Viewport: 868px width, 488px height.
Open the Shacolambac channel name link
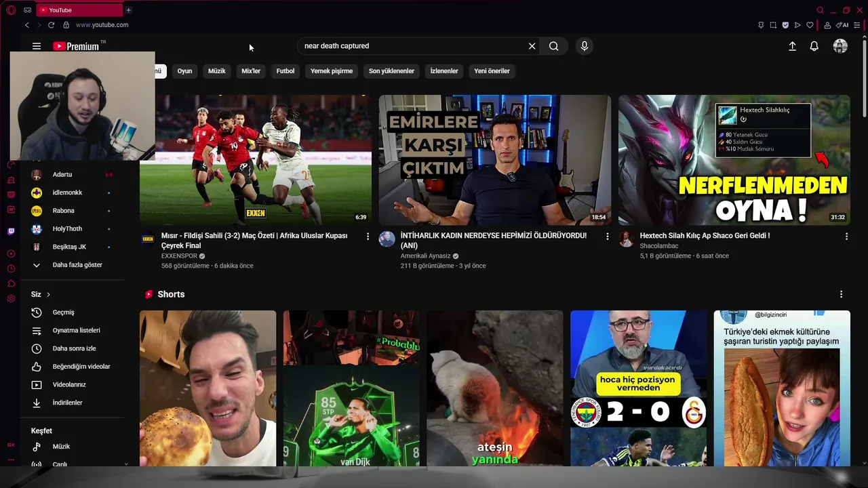(x=658, y=246)
